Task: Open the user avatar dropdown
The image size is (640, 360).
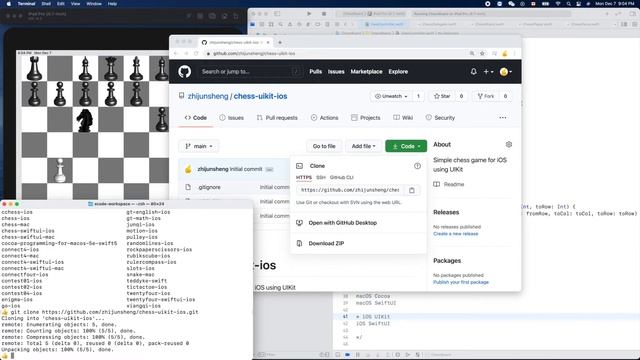Action: 506,71
